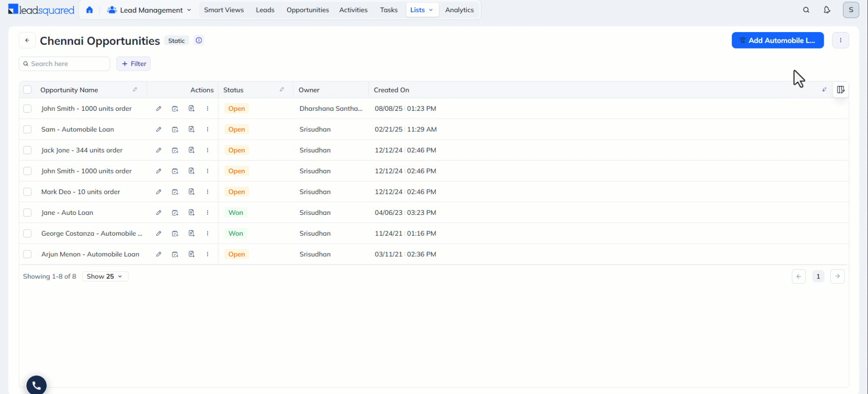Open the notifications bell icon
Viewport: 868px width, 394px height.
click(827, 10)
